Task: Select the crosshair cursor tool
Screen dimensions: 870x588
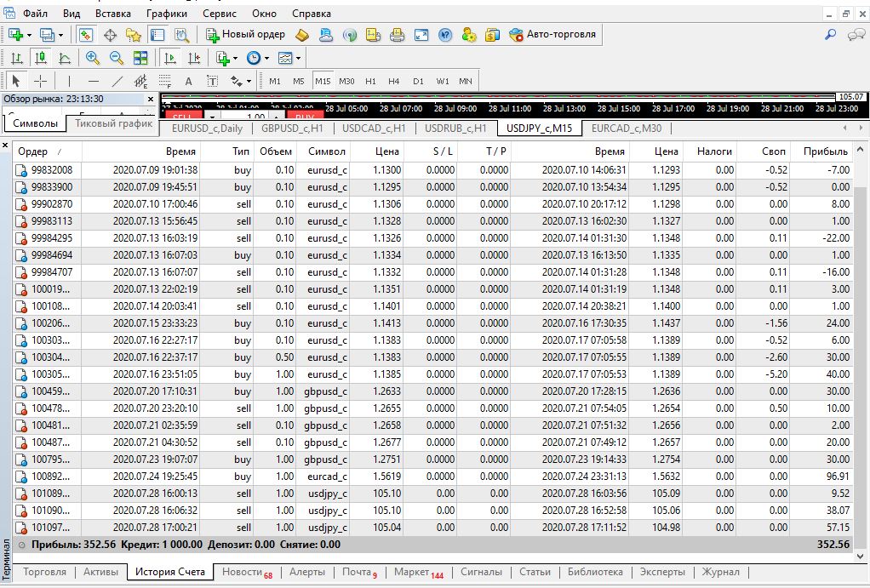Action: [x=40, y=81]
